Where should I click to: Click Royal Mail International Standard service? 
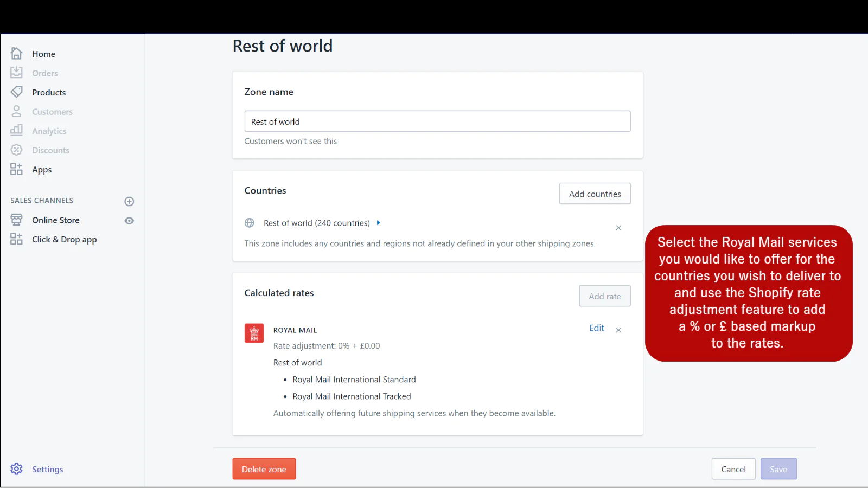(x=354, y=380)
